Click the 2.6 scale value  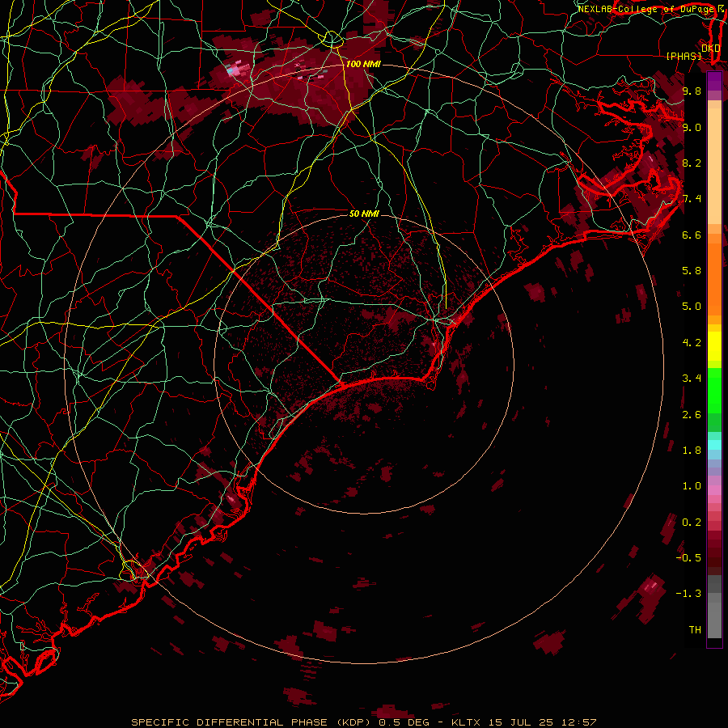click(x=692, y=415)
